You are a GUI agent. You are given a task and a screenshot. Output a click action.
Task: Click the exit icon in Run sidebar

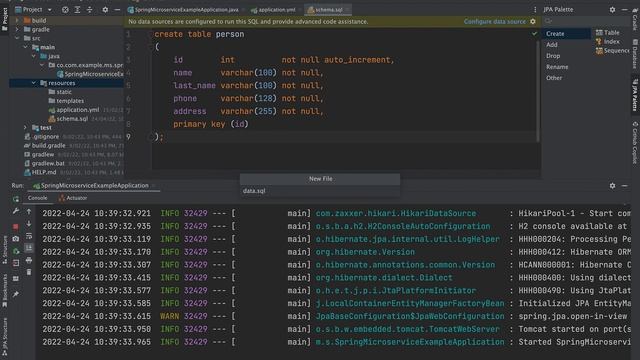[16, 264]
